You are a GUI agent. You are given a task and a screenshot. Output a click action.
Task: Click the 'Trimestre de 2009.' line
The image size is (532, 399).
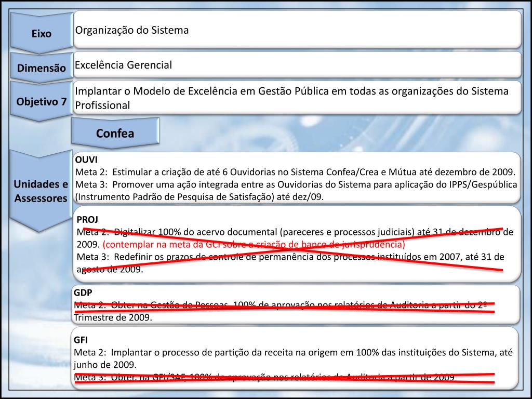113,317
